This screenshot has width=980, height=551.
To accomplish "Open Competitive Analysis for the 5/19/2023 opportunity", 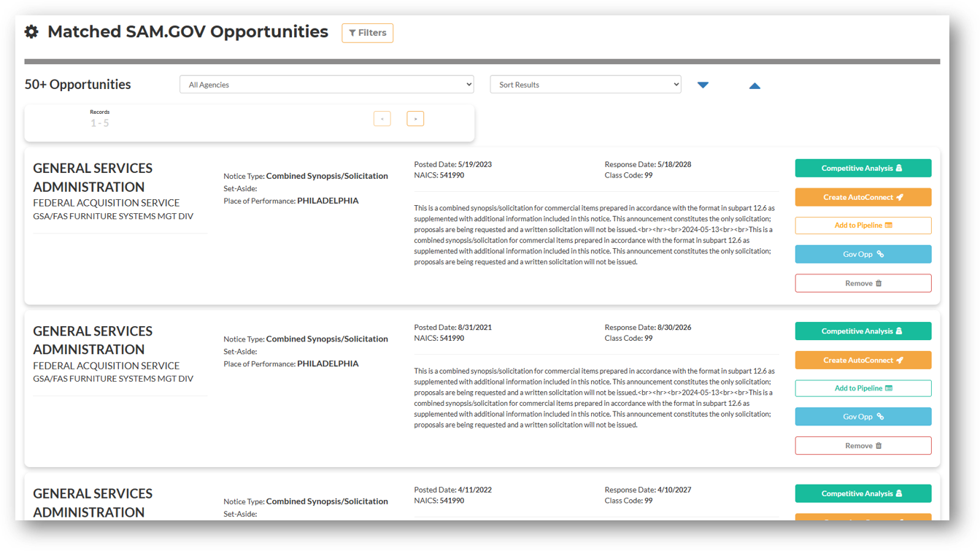I will (863, 169).
